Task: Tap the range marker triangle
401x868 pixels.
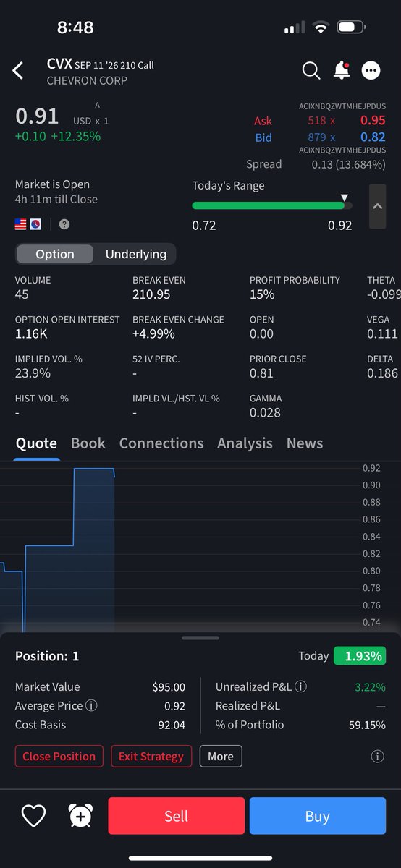Action: (345, 197)
